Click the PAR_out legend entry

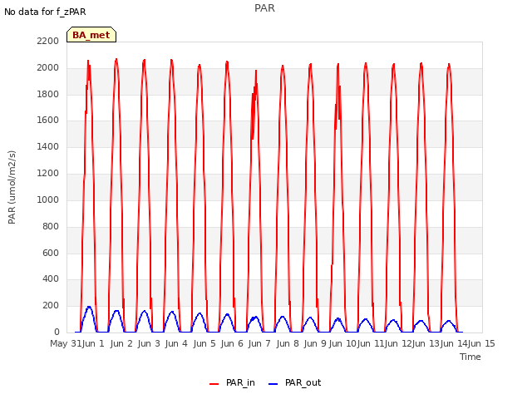tap(294, 383)
